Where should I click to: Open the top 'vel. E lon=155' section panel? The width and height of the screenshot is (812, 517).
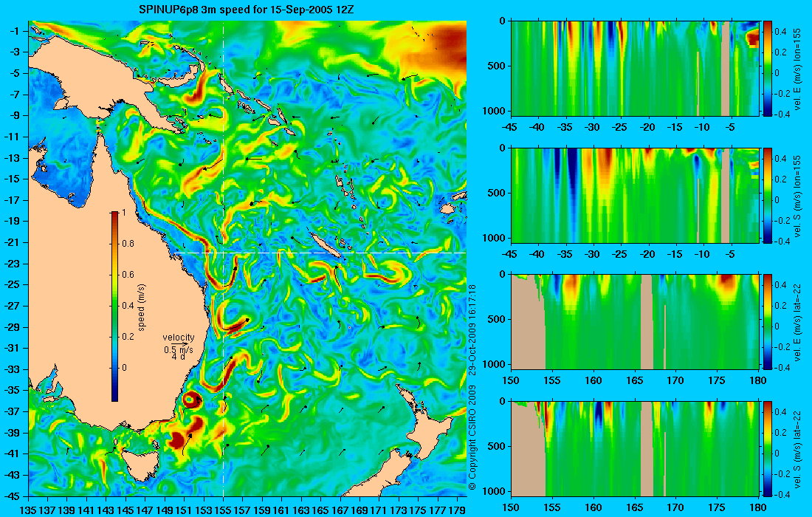(635, 69)
